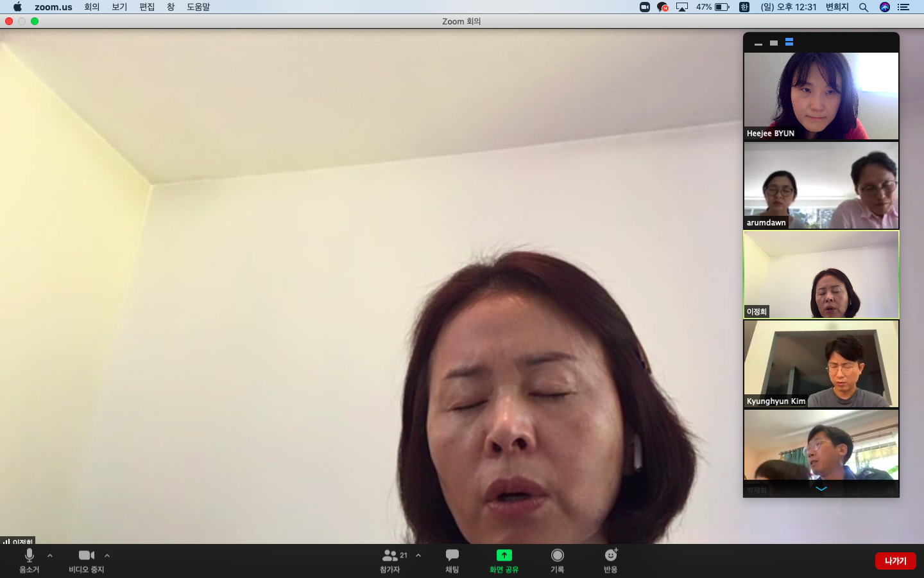The image size is (924, 578).
Task: Open Spotlight search magnifier
Action: (864, 7)
